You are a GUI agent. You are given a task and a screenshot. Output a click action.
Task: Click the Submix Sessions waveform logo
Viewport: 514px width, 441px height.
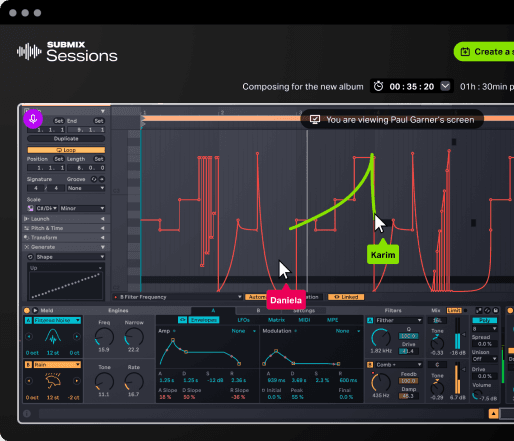tap(29, 52)
